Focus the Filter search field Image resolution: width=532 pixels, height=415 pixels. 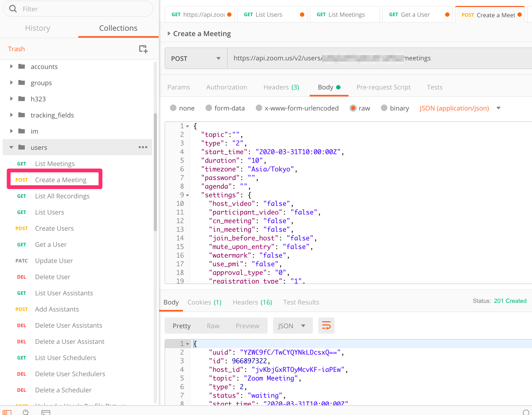click(x=78, y=9)
